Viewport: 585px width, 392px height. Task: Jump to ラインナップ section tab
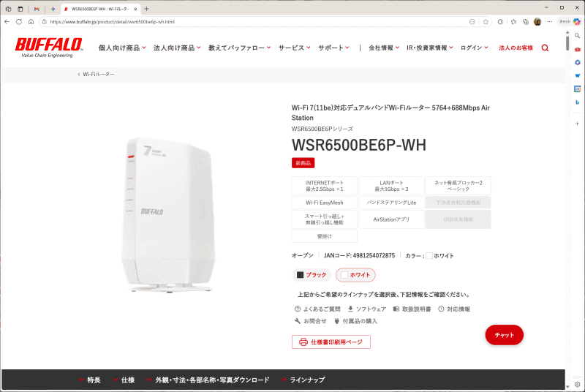303,380
